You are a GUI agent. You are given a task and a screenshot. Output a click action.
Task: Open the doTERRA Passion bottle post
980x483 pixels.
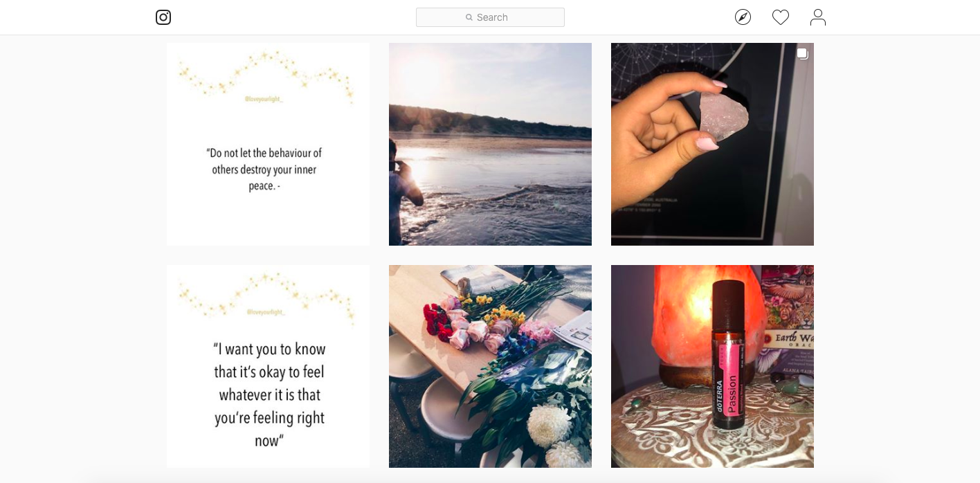click(712, 366)
